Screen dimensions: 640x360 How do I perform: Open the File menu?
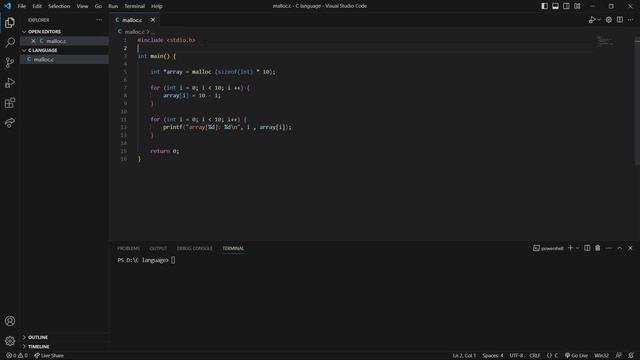point(22,6)
